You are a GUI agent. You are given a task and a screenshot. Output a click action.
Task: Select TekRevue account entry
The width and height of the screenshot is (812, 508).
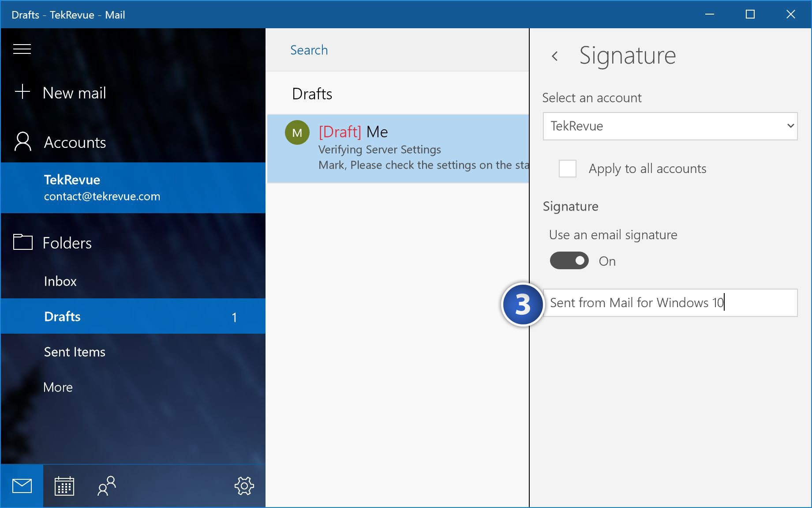pos(133,188)
